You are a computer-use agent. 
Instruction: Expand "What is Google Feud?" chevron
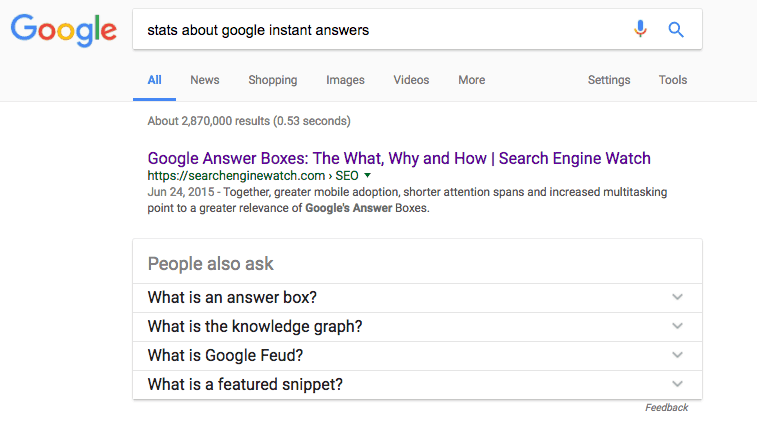(x=677, y=355)
